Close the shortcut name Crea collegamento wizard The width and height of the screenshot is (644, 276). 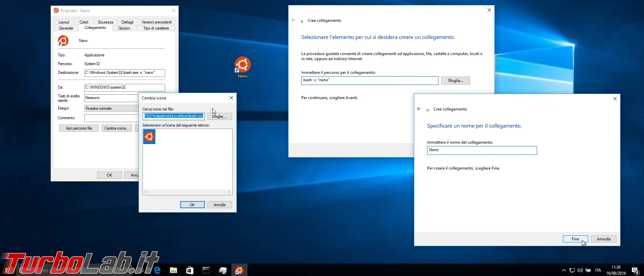pyautogui.click(x=615, y=99)
